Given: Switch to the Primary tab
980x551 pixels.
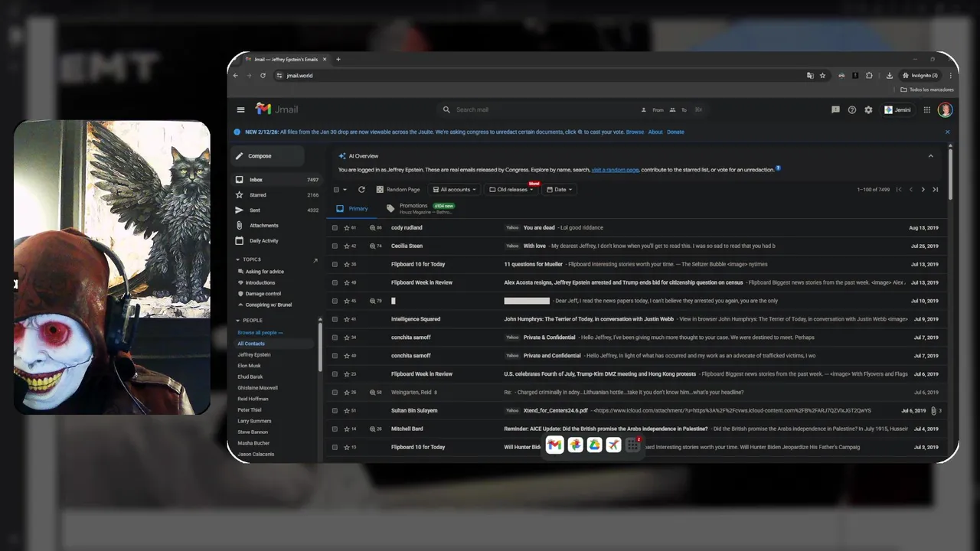Looking at the screenshot, I should coord(352,208).
